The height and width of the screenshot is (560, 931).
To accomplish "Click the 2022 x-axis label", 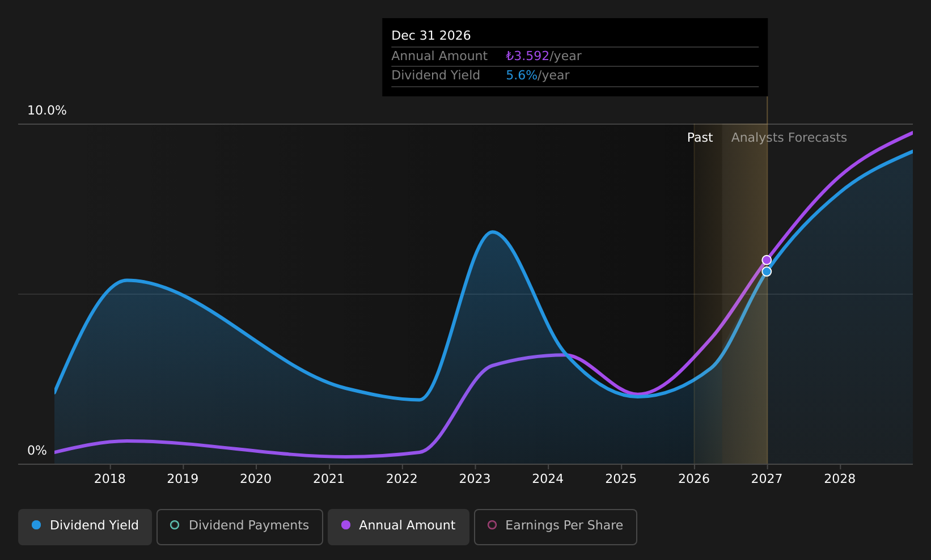I will 402,479.
